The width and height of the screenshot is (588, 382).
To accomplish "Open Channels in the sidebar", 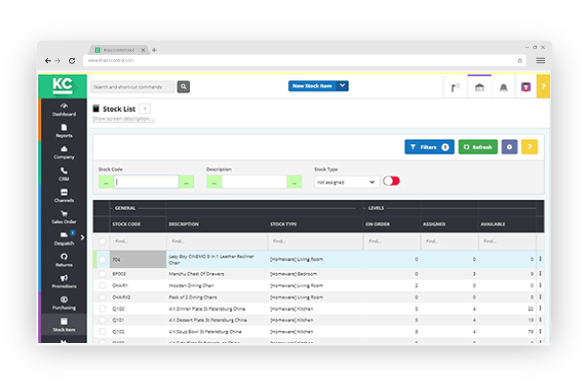I will (x=64, y=195).
